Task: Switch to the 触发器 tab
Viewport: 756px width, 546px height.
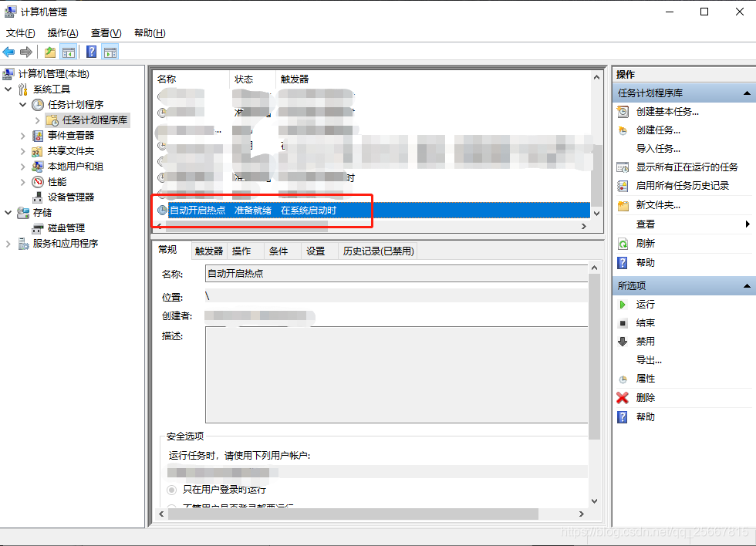Action: (209, 251)
